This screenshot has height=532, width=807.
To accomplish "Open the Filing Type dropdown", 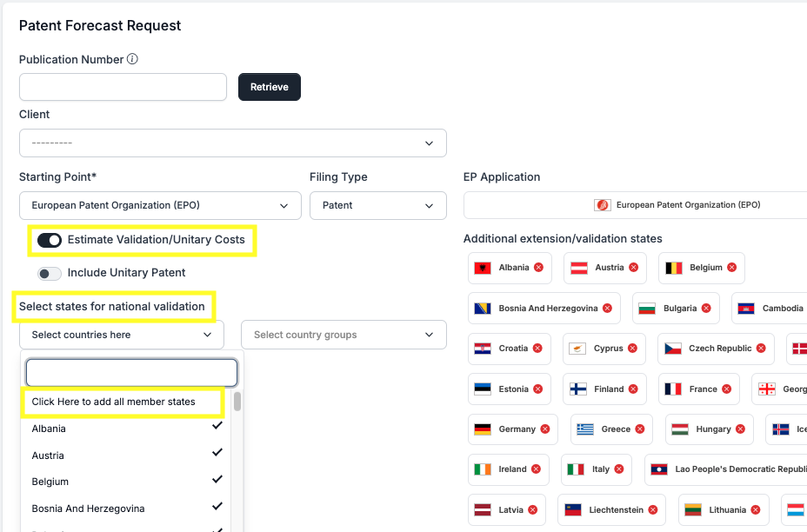I will [377, 206].
